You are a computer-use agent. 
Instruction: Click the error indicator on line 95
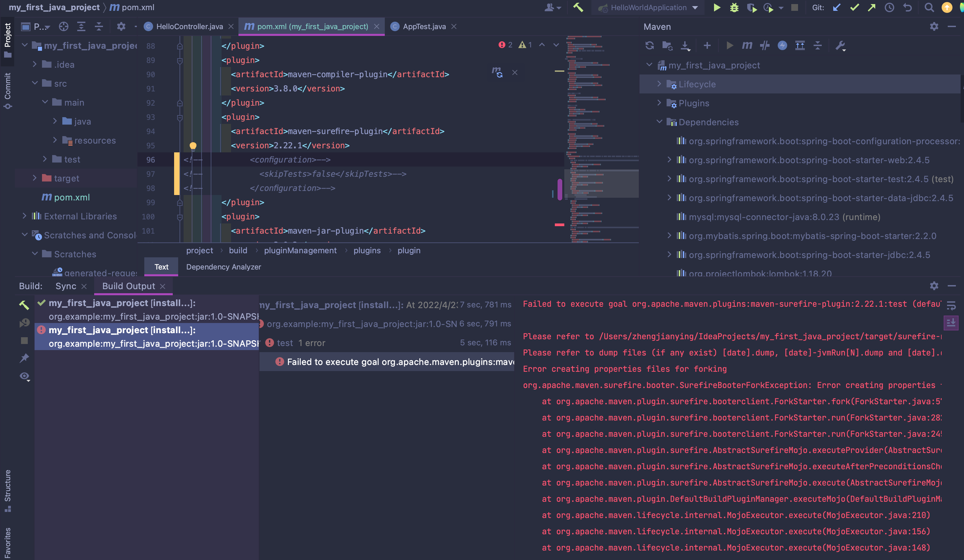193,145
